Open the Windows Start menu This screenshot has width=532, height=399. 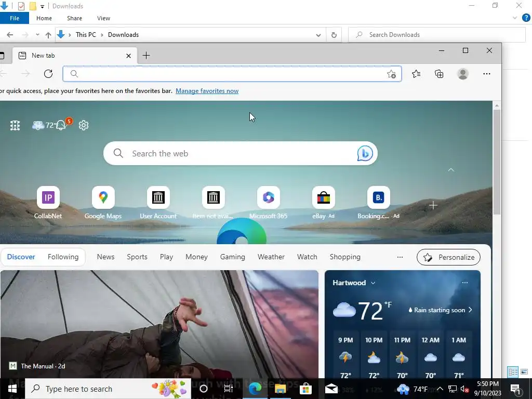(x=12, y=389)
